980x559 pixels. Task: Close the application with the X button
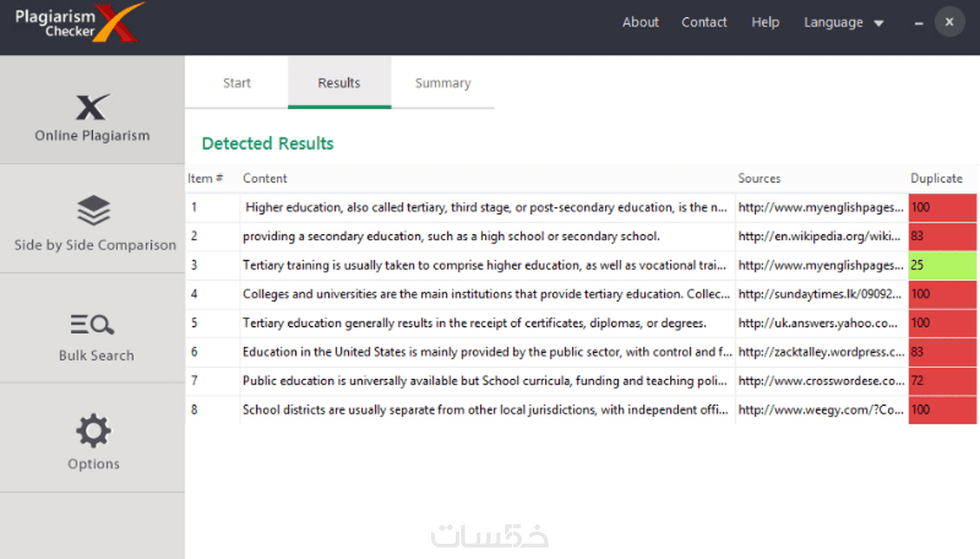(x=949, y=22)
